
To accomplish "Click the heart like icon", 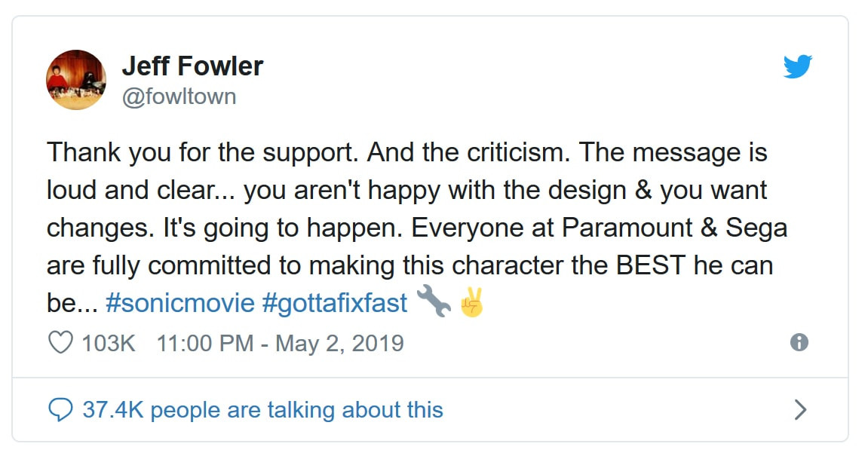I will click(x=60, y=342).
